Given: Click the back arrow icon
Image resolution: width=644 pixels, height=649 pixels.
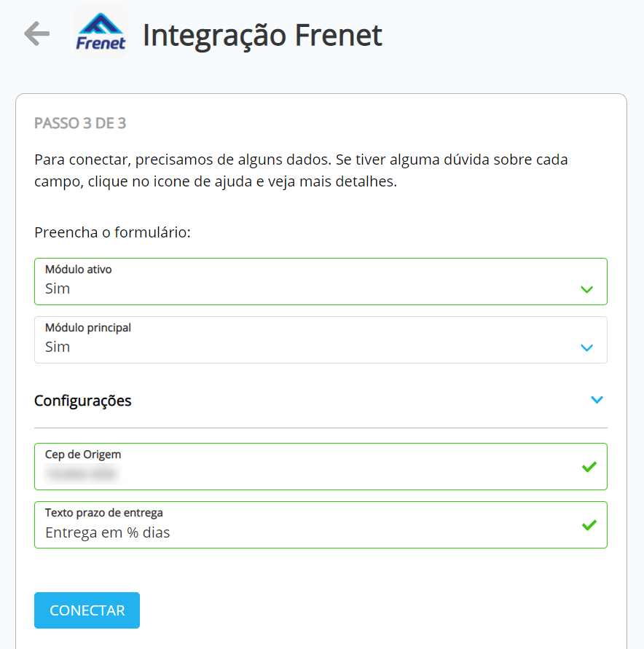Looking at the screenshot, I should pos(36,34).
